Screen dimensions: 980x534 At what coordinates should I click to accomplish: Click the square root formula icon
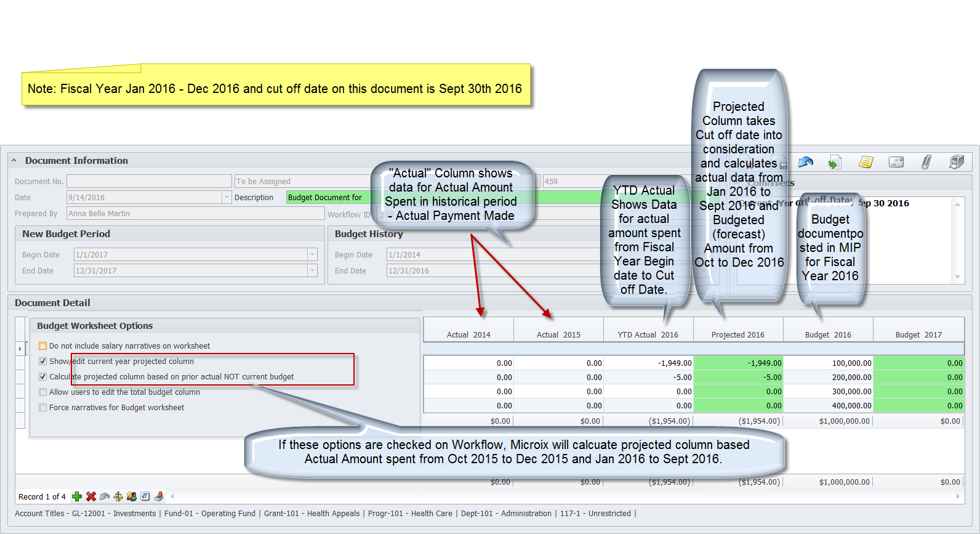145,496
